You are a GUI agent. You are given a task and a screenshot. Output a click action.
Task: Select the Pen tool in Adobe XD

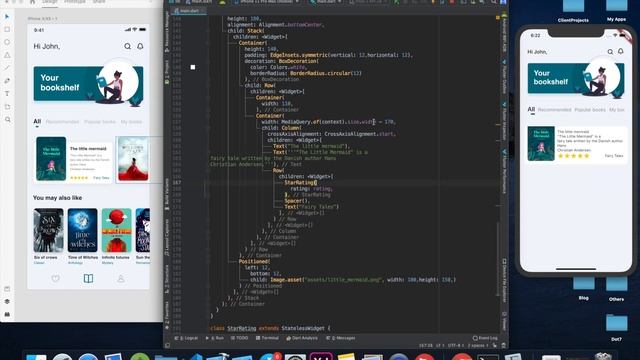tap(7, 81)
